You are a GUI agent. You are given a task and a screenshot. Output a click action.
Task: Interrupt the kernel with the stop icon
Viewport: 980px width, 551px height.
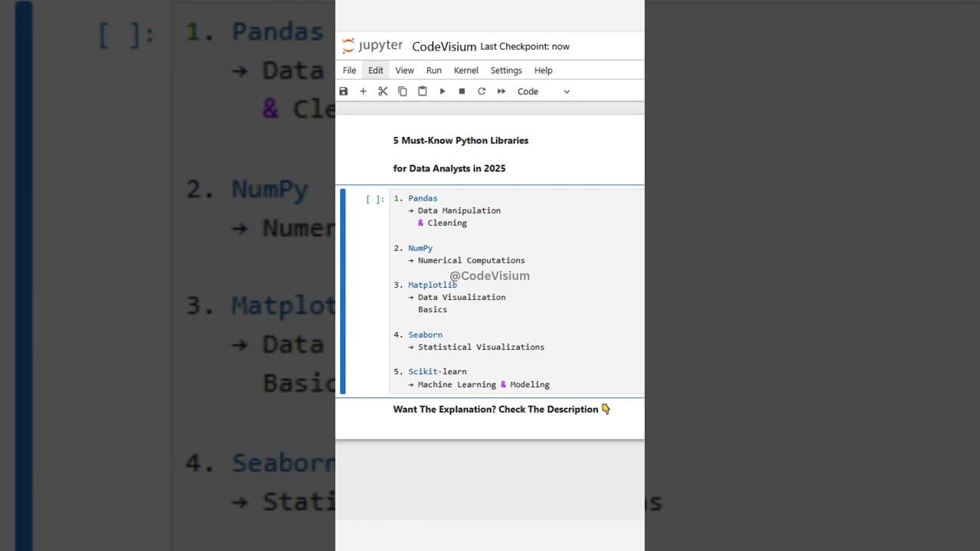[x=462, y=91]
